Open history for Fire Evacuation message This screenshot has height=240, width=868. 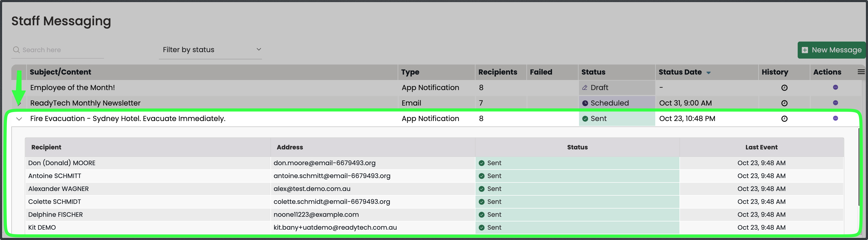coord(784,119)
